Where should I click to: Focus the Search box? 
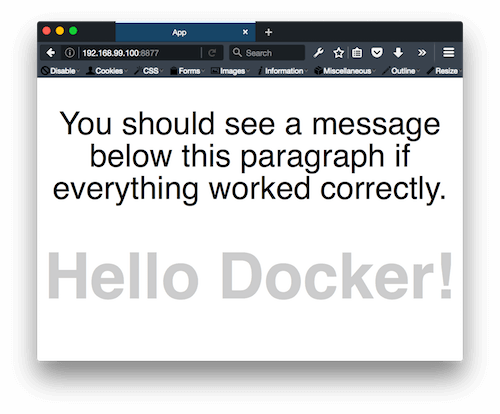267,53
